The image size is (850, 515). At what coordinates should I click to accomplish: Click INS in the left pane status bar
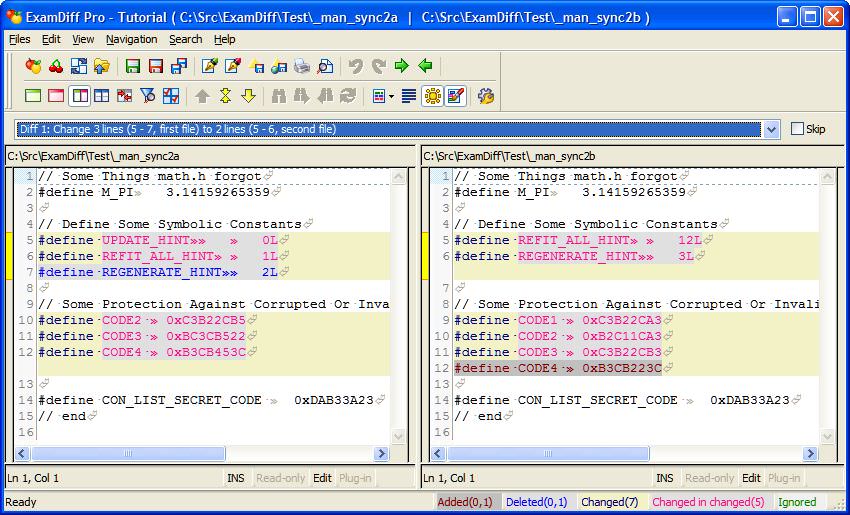[236, 478]
